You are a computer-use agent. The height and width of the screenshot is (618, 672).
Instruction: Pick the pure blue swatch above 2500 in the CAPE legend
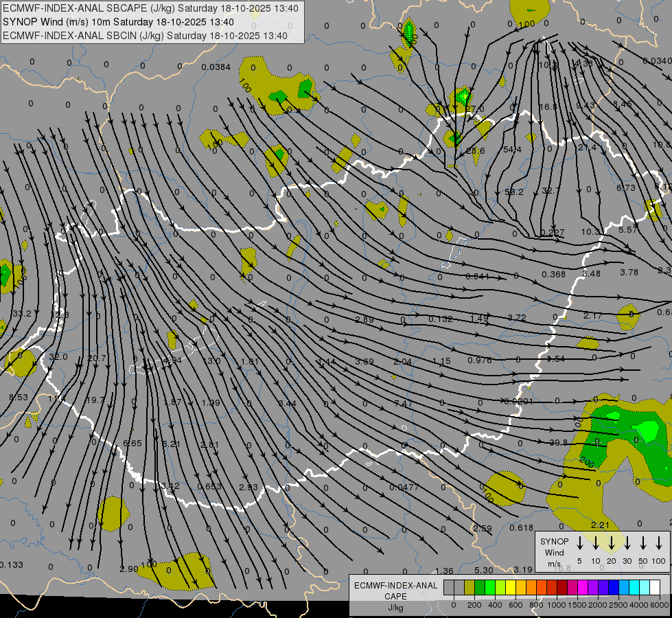[x=613, y=588]
